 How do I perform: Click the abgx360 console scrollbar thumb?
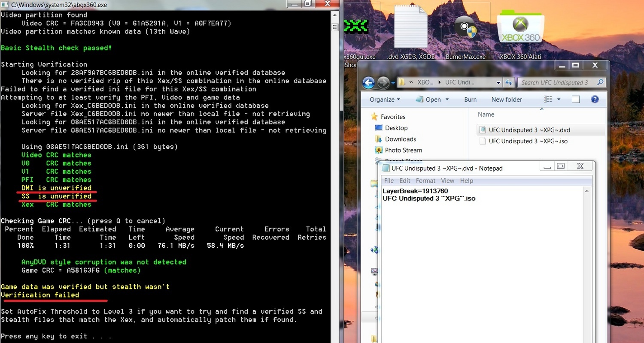(335, 27)
